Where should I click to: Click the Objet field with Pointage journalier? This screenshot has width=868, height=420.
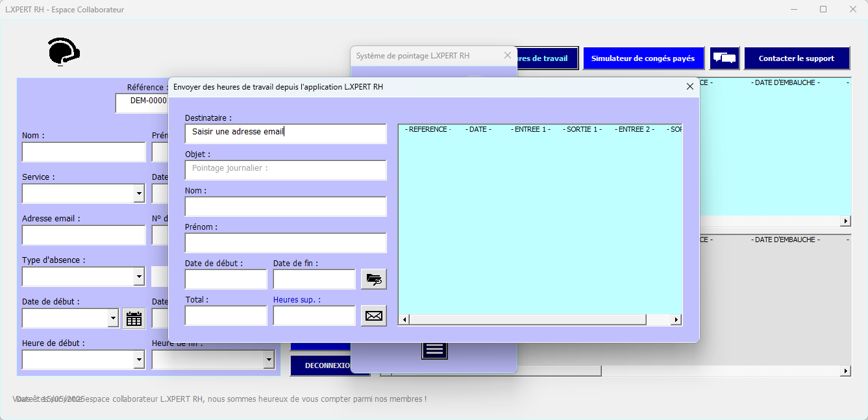click(x=286, y=170)
